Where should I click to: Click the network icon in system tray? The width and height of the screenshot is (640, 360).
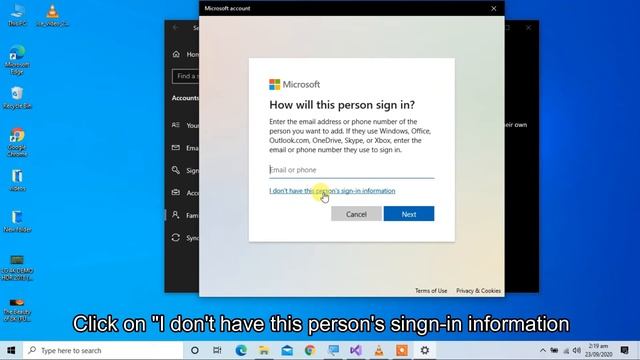click(566, 351)
